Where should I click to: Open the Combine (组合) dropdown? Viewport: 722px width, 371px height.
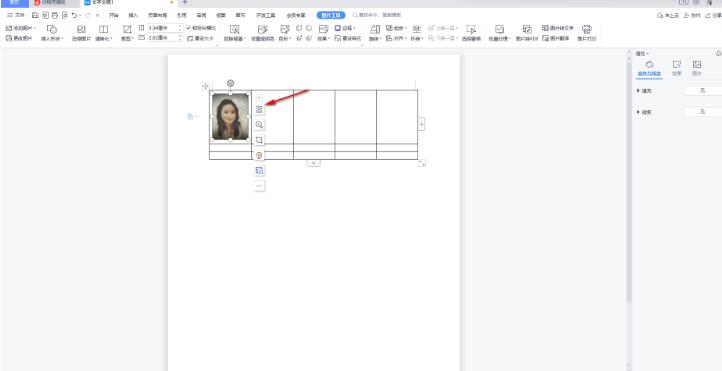tap(396, 28)
